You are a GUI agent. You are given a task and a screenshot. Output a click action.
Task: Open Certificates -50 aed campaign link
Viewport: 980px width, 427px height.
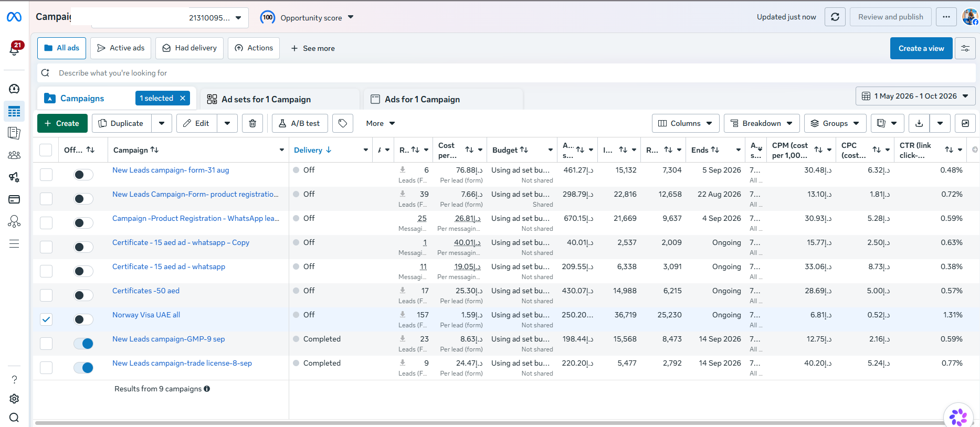pos(146,291)
